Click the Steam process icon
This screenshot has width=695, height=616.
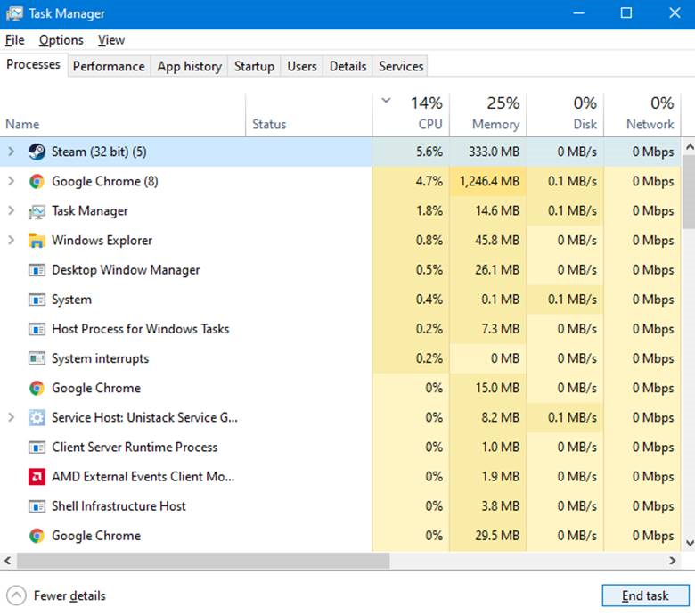click(37, 152)
